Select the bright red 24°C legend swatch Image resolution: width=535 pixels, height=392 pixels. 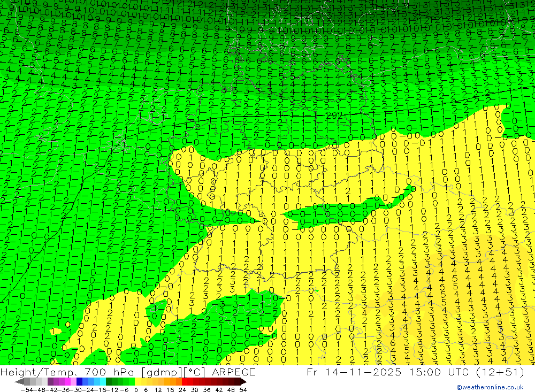(x=185, y=382)
